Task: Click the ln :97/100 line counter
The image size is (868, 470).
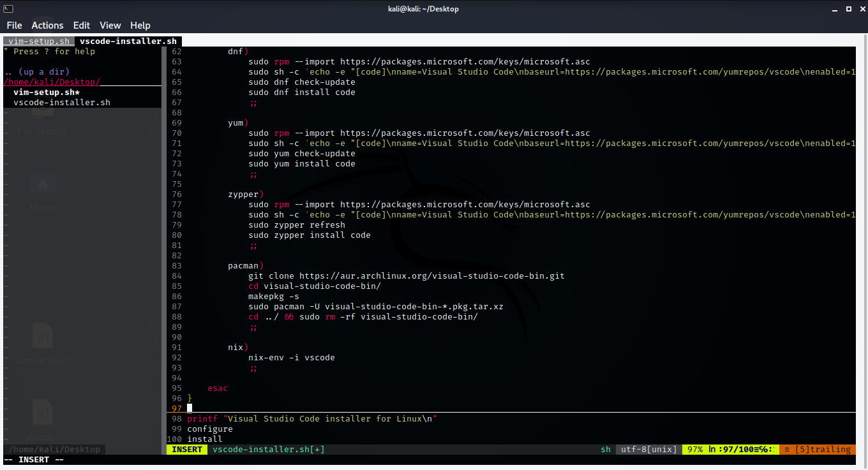Action: pos(741,450)
